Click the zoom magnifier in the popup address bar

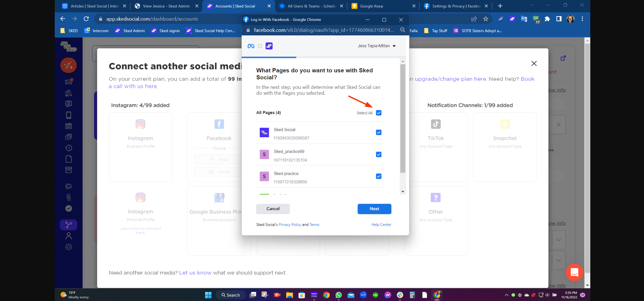(403, 30)
